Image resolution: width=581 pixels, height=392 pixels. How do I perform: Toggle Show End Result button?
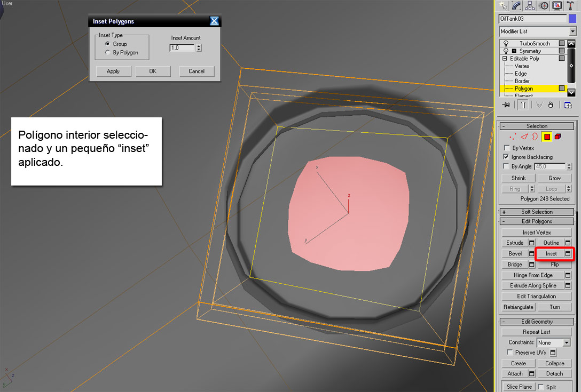pos(523,105)
